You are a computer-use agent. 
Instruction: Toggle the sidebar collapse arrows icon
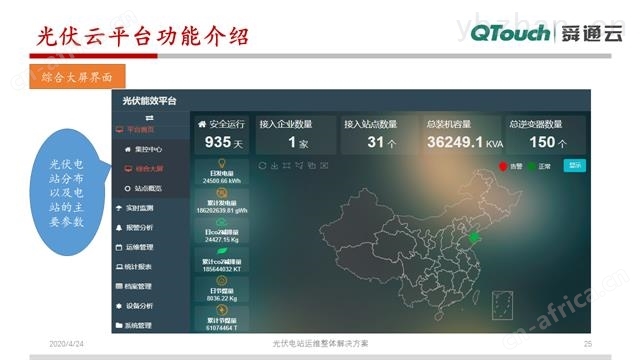tap(149, 118)
